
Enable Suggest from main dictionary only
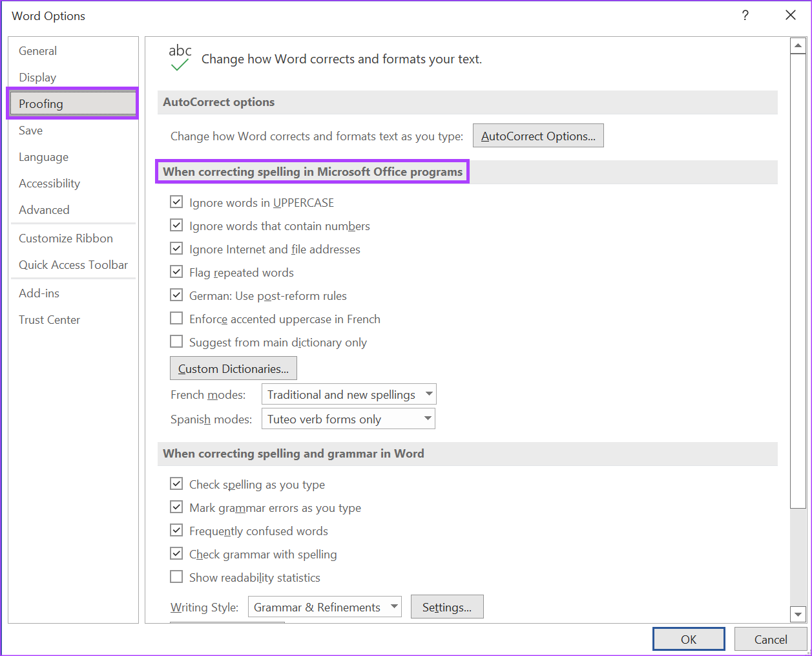coord(176,342)
